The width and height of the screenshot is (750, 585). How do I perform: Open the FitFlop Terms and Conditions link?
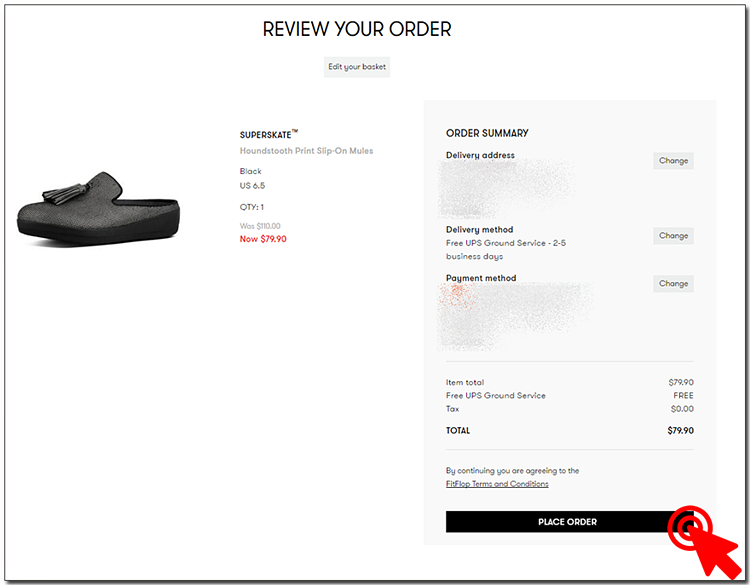[x=497, y=484]
